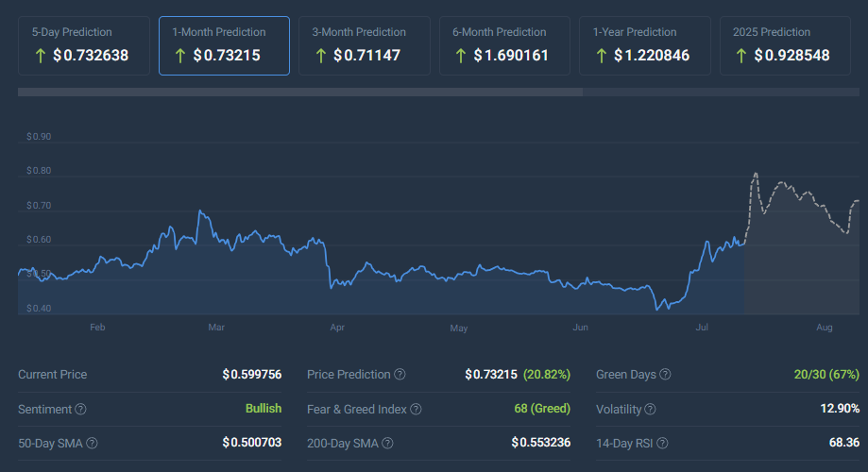868x472 pixels.
Task: Open the 14-Day RSI help icon
Action: 662,444
